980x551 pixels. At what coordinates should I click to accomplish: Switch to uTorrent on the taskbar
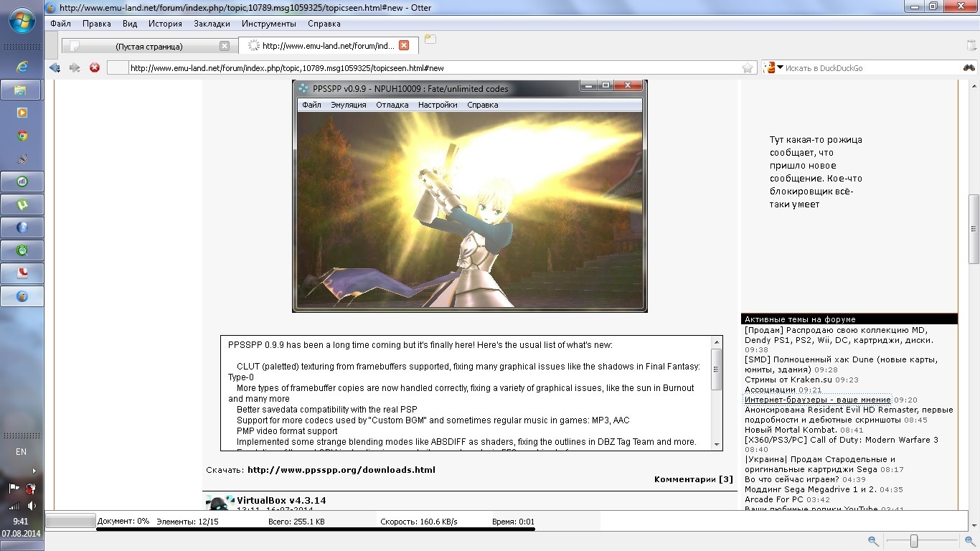[22, 204]
